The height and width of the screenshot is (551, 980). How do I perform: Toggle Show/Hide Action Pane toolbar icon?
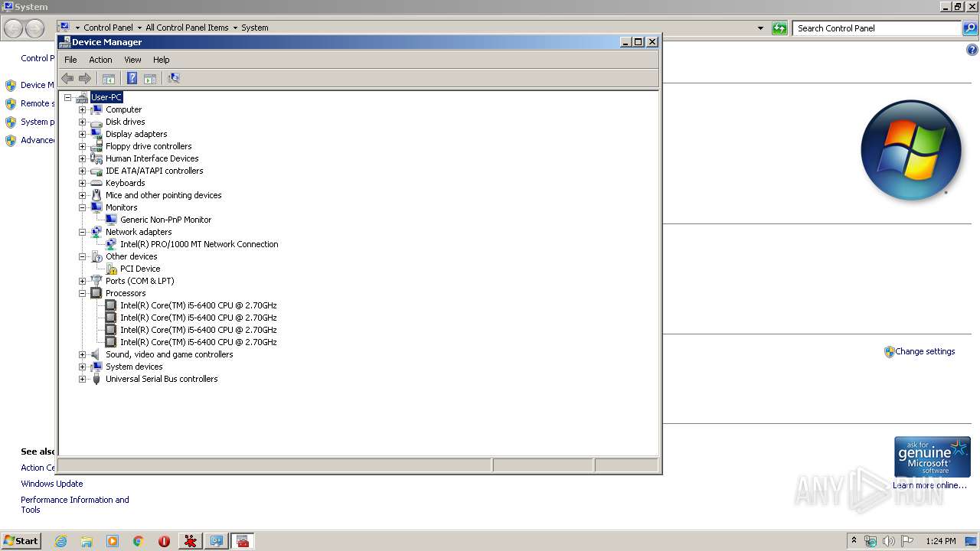click(x=150, y=78)
